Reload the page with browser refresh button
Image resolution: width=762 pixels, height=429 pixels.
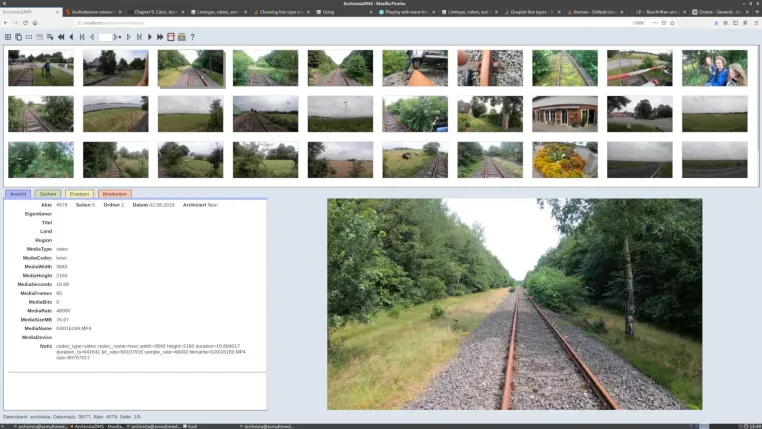click(25, 23)
